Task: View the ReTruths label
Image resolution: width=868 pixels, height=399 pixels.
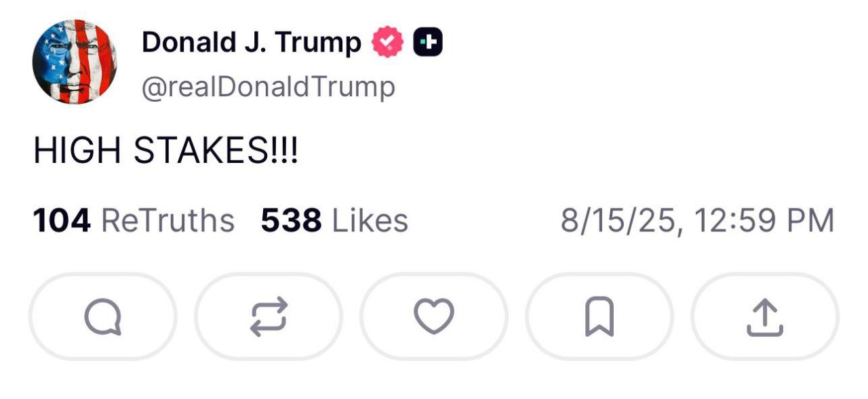Action: pos(167,221)
